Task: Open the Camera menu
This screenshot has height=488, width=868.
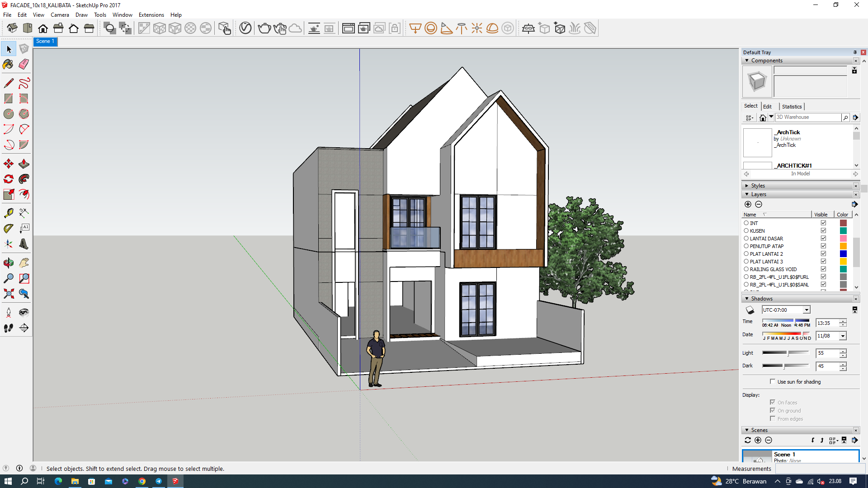Action: 60,15
